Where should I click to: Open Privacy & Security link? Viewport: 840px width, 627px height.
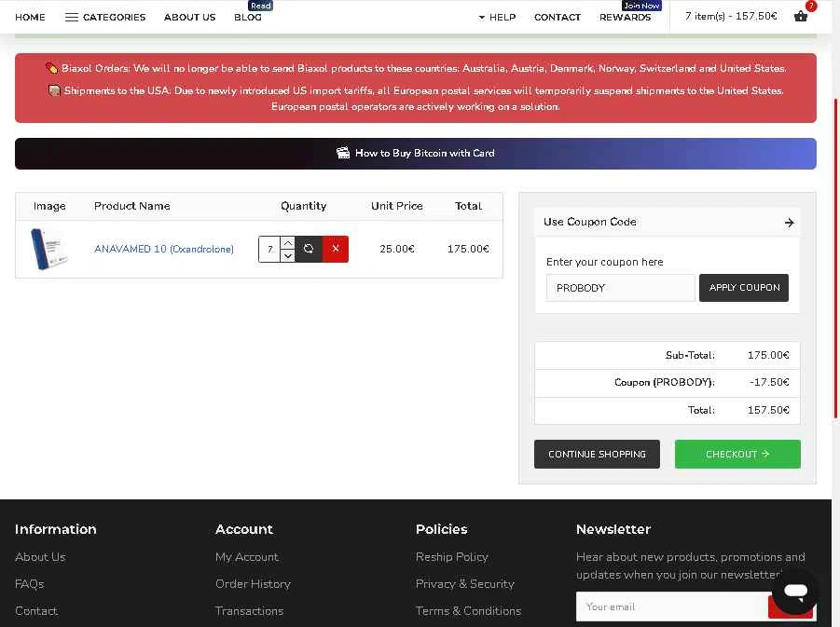pyautogui.click(x=465, y=583)
